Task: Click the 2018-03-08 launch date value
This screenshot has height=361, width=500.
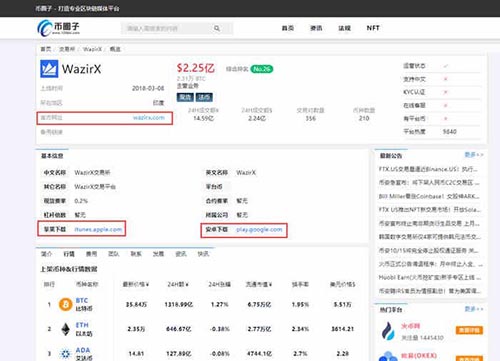Action: click(x=148, y=88)
